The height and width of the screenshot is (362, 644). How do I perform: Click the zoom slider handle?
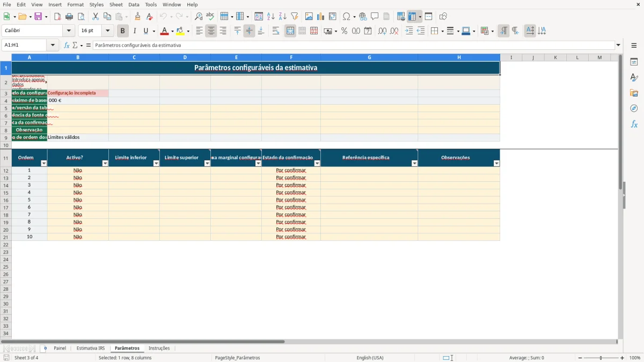pyautogui.click(x=601, y=358)
